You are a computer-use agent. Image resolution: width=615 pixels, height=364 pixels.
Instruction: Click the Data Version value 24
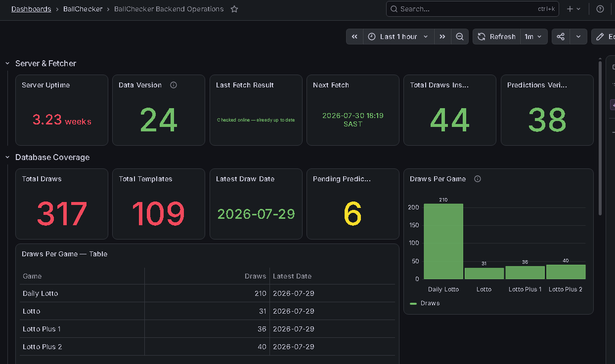click(158, 120)
